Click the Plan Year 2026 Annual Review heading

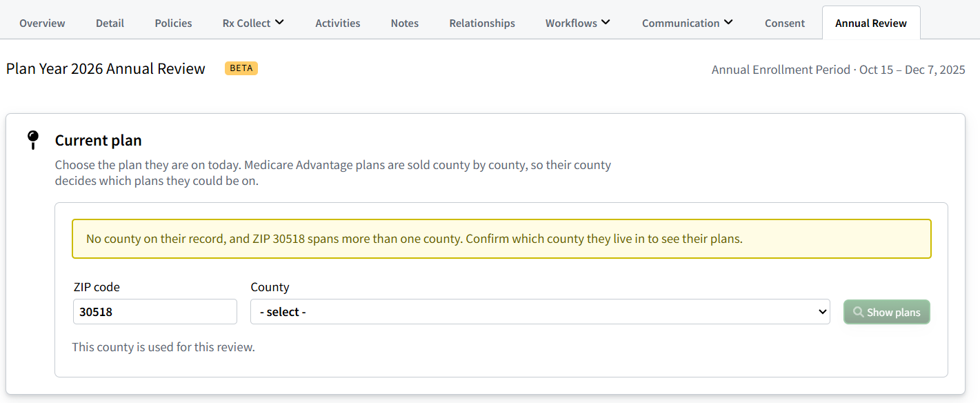(x=106, y=69)
